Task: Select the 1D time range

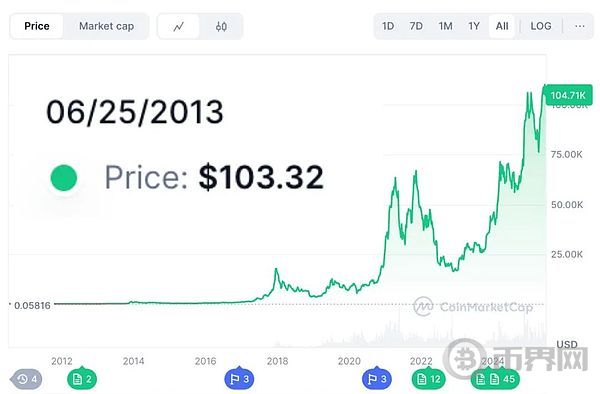Action: tap(388, 26)
